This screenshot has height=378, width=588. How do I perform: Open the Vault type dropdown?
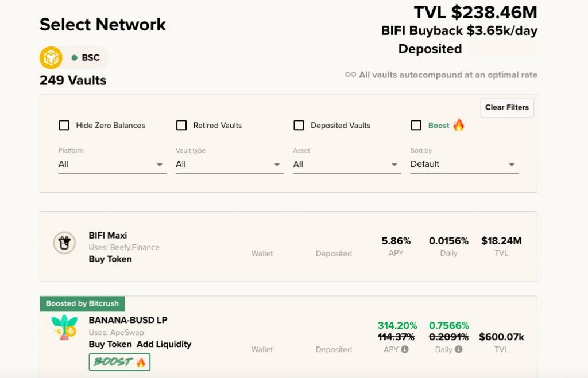[x=229, y=164]
